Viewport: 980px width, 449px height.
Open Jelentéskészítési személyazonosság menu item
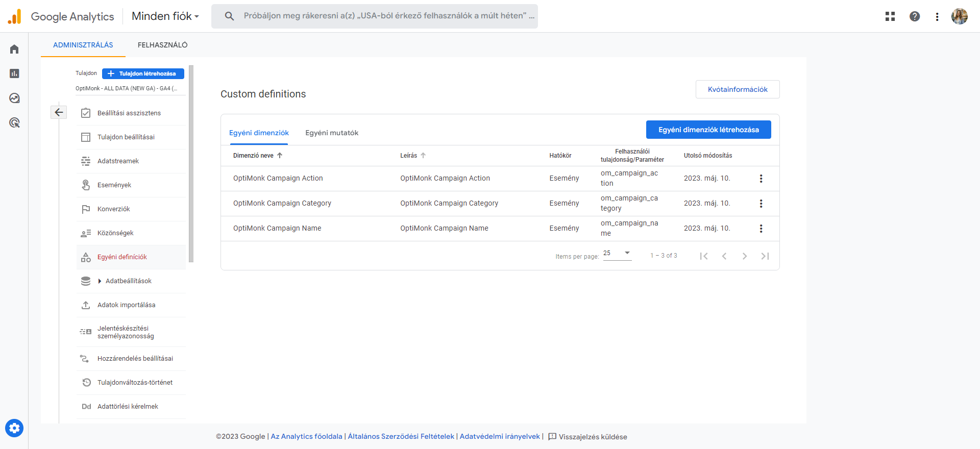pyautogui.click(x=131, y=332)
